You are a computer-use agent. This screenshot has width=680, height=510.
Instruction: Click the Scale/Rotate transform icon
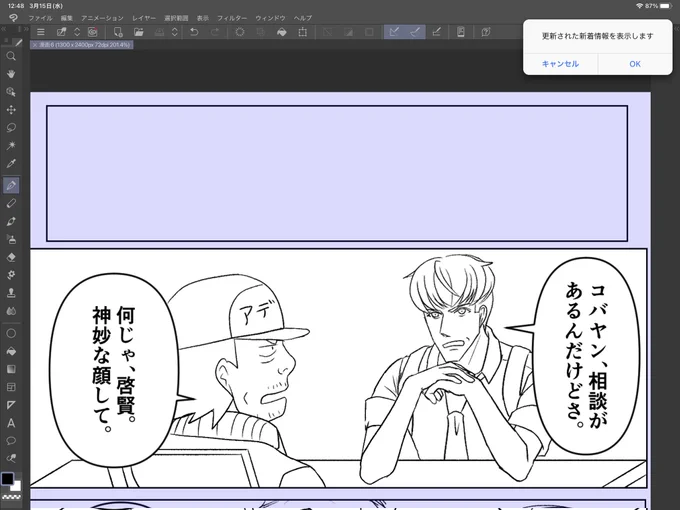[x=303, y=32]
